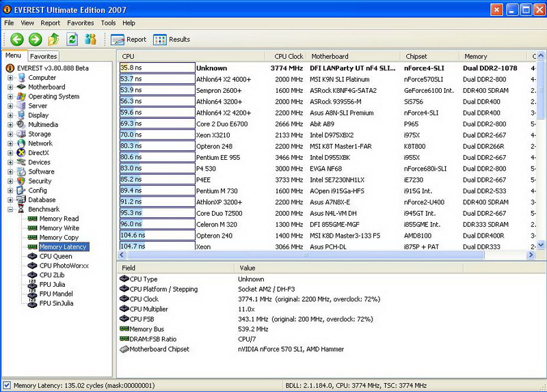The width and height of the screenshot is (547, 392).
Task: Open the Results toolbar button
Action: click(x=172, y=40)
